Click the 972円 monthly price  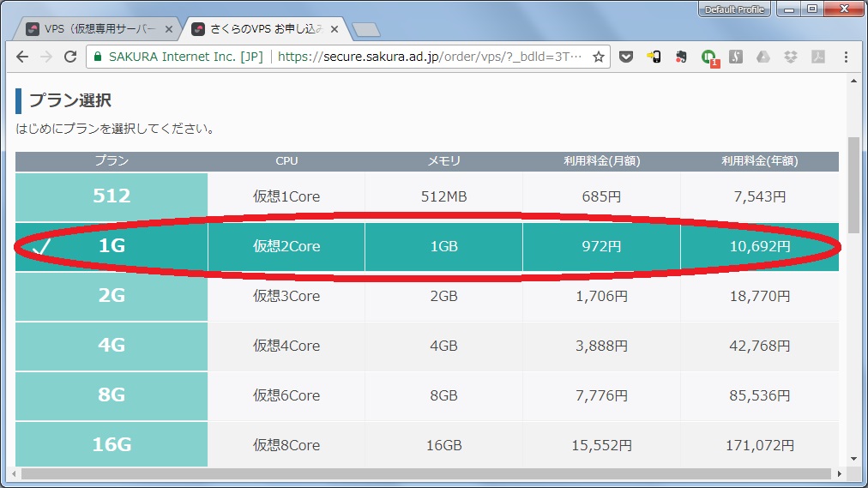coord(601,246)
